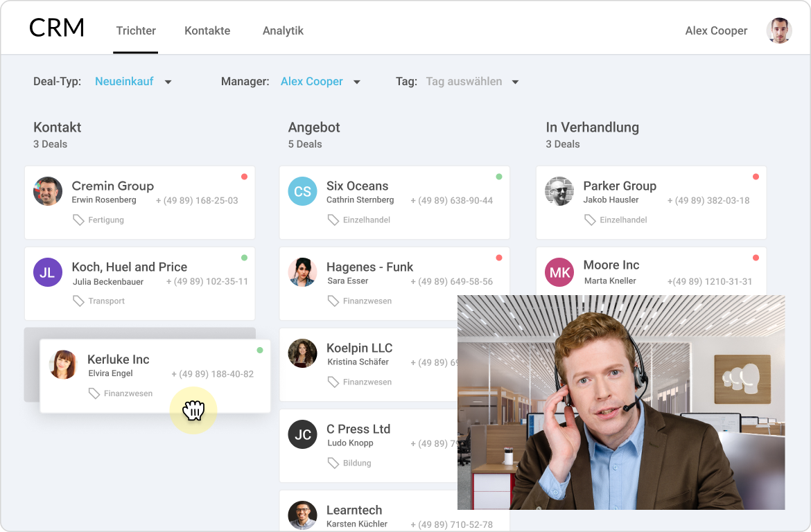Click the tag icon on Kerluke Inc card
Screen dimensions: 811x532
click(x=94, y=393)
